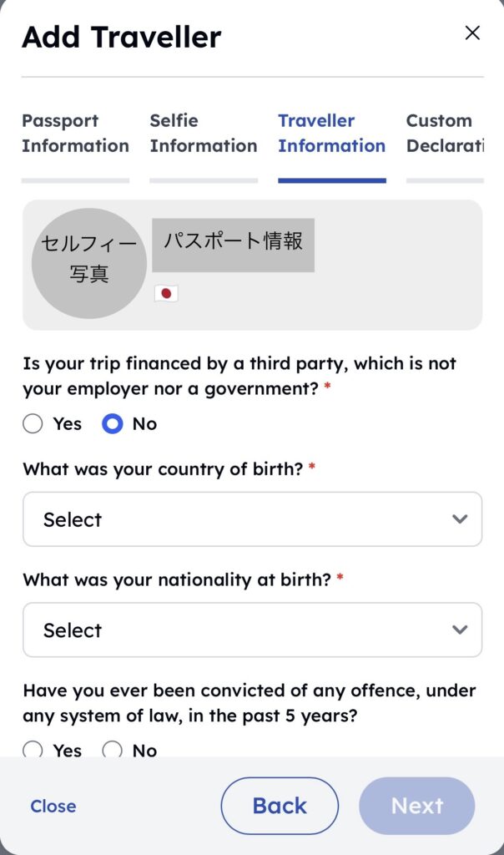The height and width of the screenshot is (855, 504).
Task: Click chevron arrow in nationality at birth field
Action: coord(459,630)
